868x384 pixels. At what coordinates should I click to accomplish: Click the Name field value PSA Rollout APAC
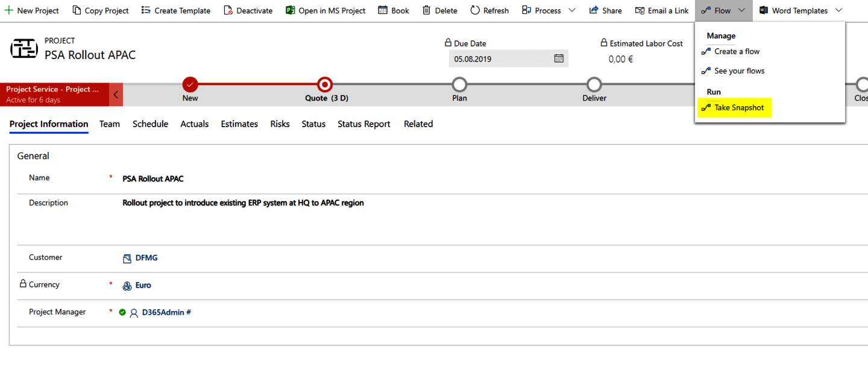click(153, 179)
